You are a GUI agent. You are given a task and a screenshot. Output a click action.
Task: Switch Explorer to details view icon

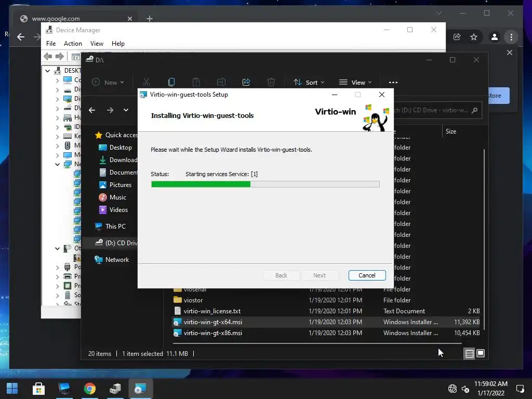(x=469, y=353)
